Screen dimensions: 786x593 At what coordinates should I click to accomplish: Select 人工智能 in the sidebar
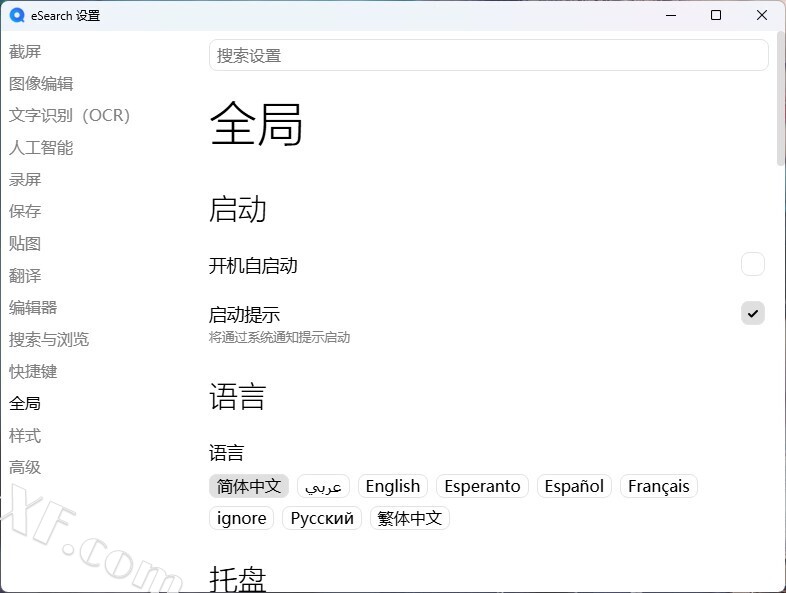(41, 148)
